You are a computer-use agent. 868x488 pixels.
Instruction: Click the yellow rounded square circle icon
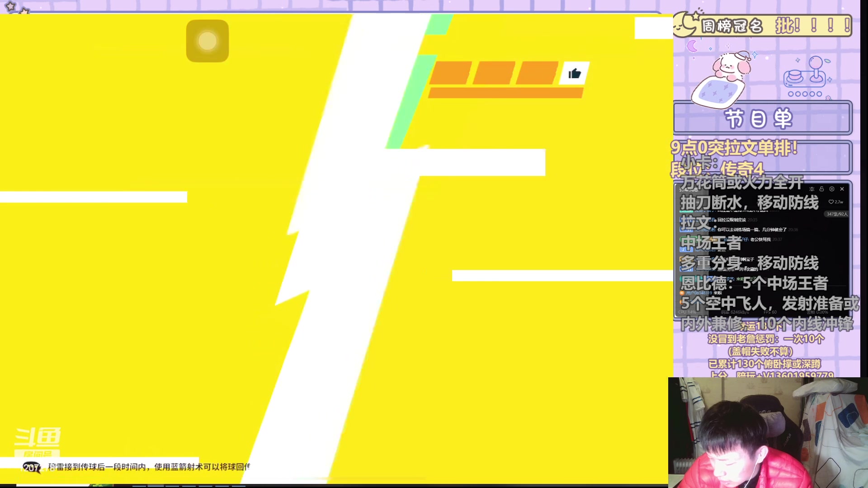click(208, 41)
